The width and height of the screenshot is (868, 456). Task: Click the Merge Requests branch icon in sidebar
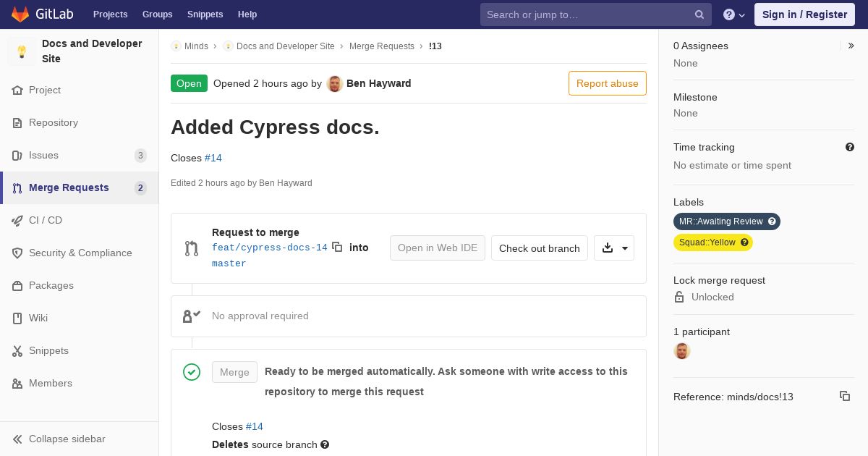[x=17, y=188]
